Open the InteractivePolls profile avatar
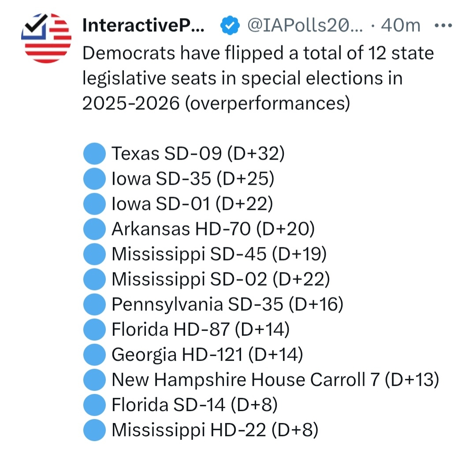Image resolution: width=476 pixels, height=457 pixels. tap(46, 38)
